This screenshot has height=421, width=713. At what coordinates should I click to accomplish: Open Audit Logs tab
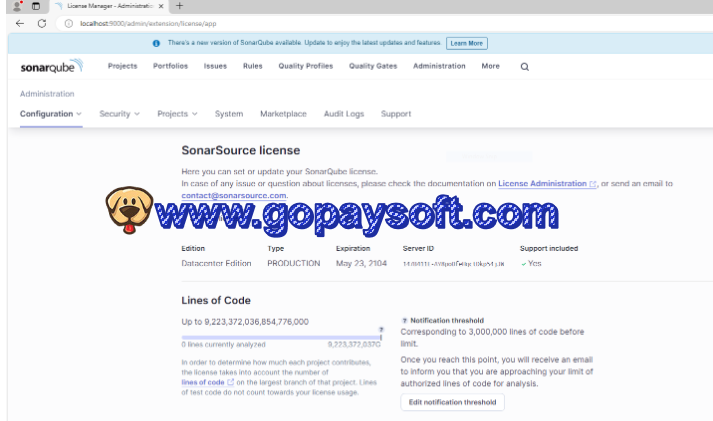click(x=344, y=114)
